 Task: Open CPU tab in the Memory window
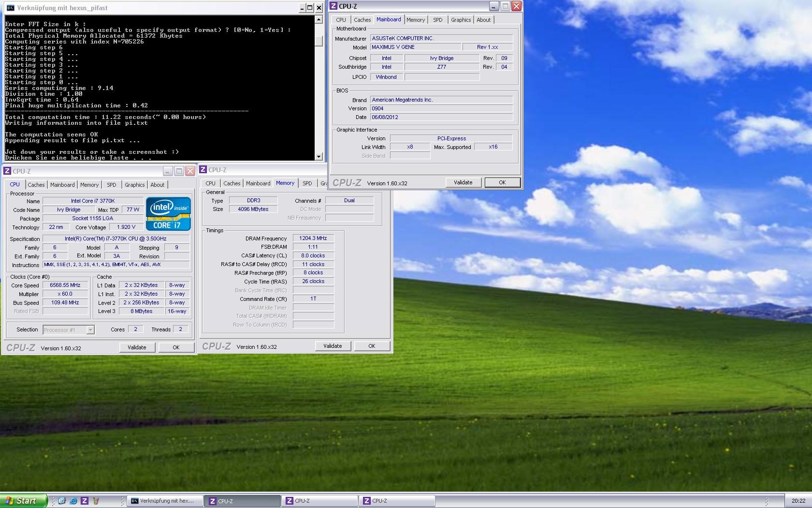[x=210, y=183]
